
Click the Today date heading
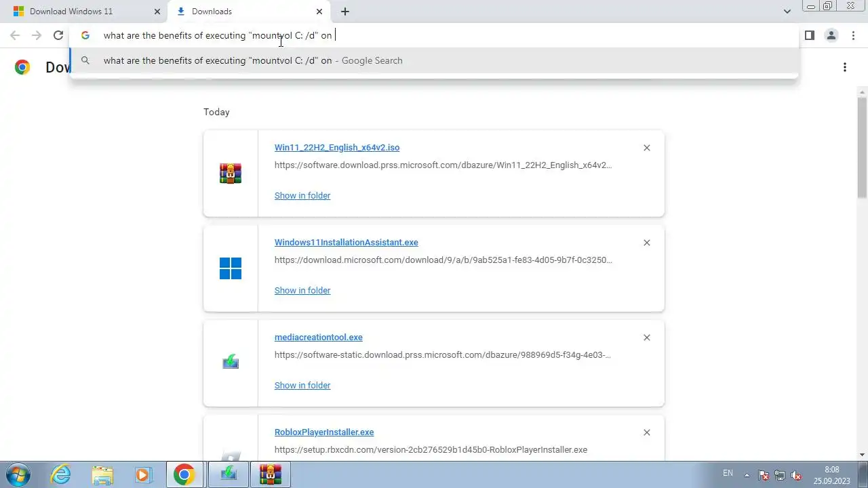click(216, 112)
